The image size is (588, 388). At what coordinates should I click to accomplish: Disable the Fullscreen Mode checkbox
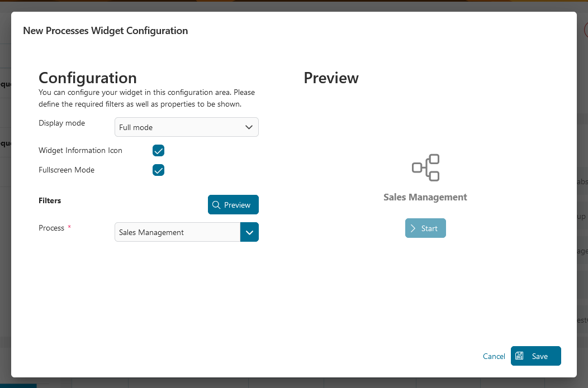[158, 170]
